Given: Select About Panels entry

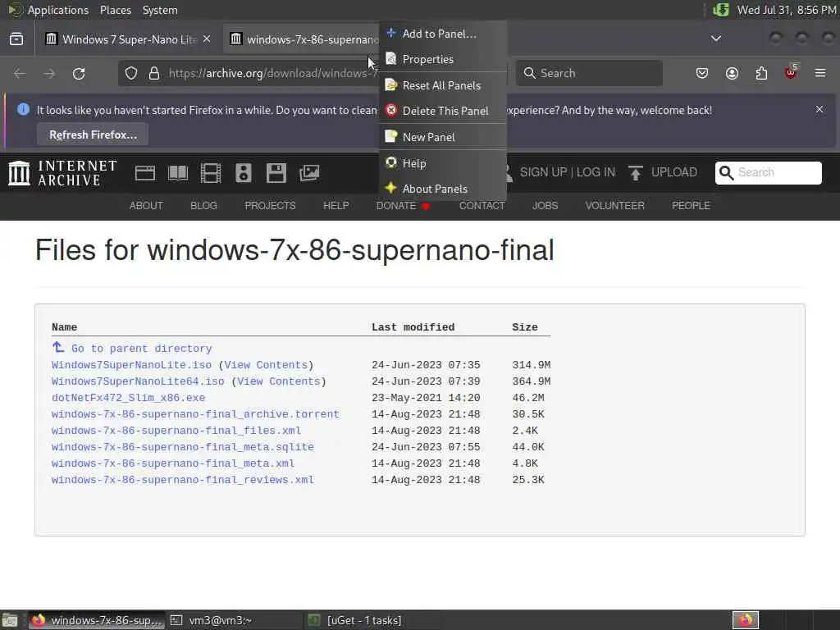Looking at the screenshot, I should pyautogui.click(x=442, y=189).
